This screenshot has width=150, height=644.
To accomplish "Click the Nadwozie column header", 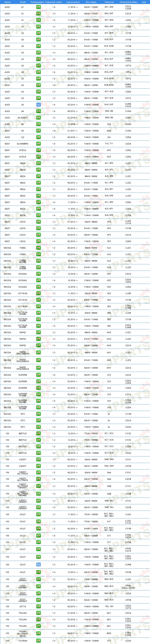I will coord(109,2).
